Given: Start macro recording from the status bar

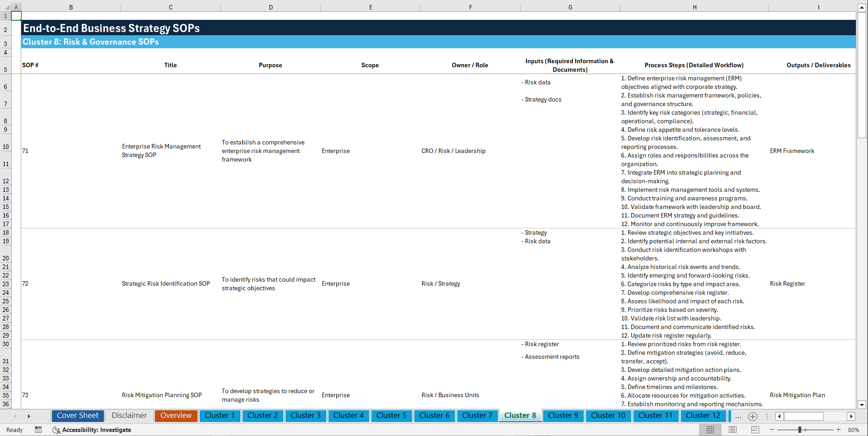Looking at the screenshot, I should point(38,430).
